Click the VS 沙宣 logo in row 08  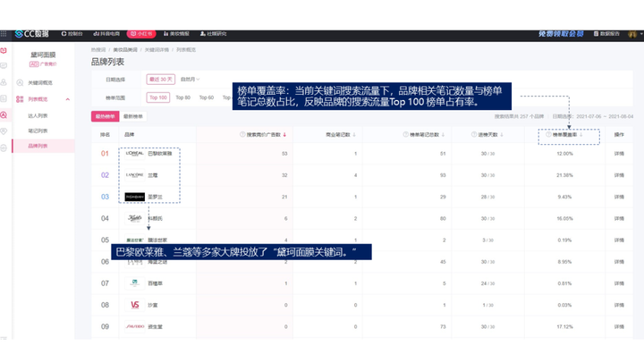135,305
